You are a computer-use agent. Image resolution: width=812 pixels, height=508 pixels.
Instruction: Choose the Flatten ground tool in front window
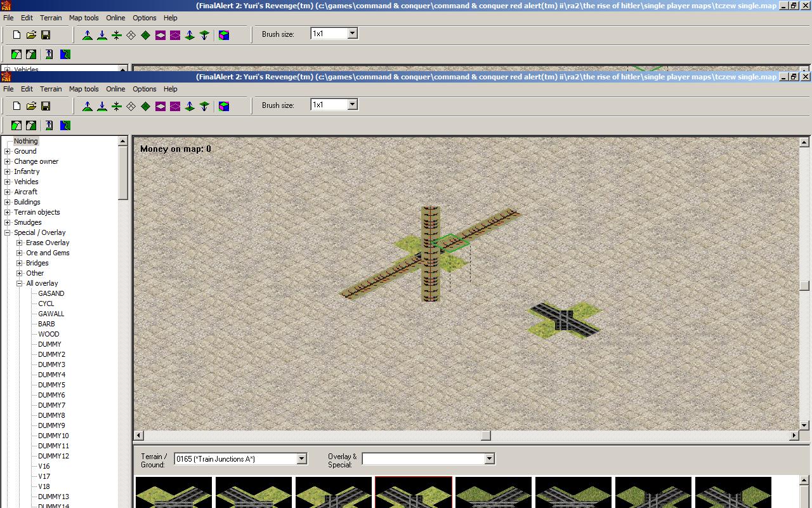coord(117,106)
